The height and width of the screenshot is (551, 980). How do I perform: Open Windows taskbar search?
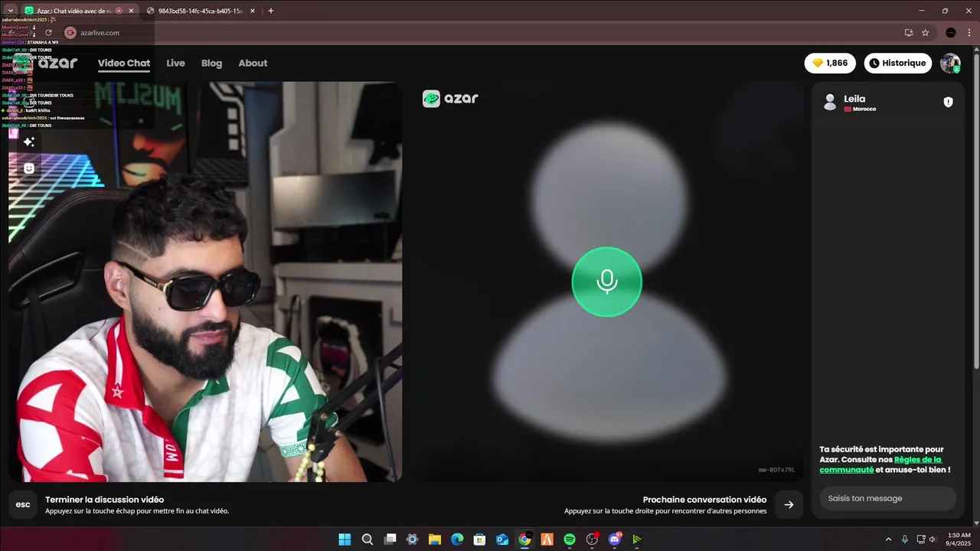(x=367, y=540)
